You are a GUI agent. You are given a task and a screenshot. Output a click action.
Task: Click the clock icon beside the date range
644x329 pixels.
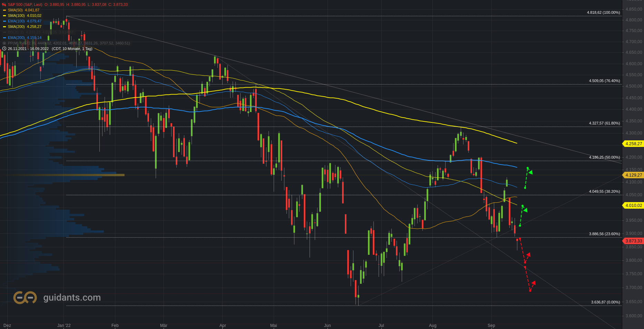click(4, 49)
